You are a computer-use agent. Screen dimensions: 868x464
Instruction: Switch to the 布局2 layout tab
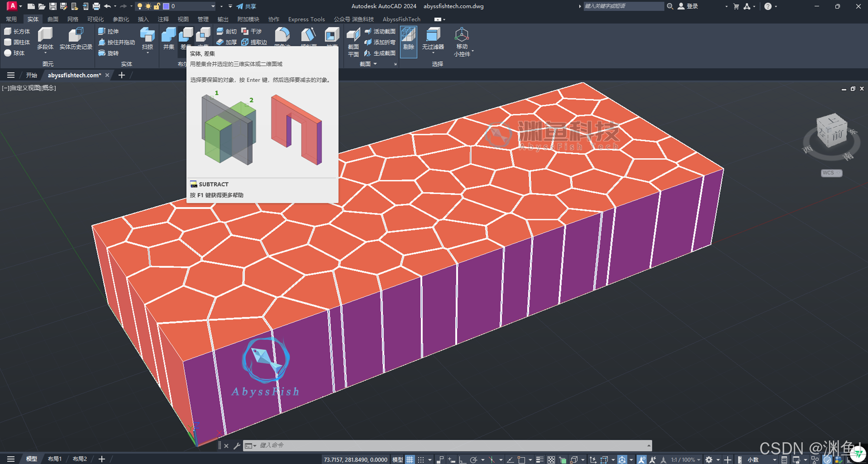tap(80, 459)
